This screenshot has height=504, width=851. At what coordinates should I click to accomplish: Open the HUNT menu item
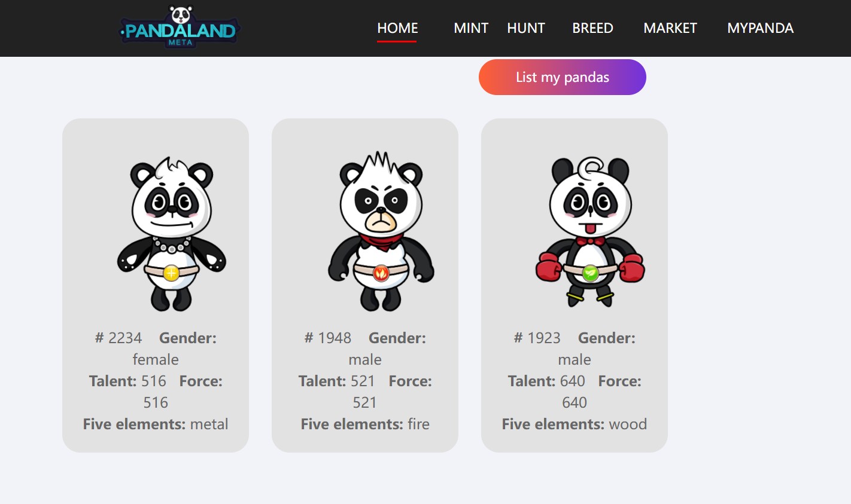(526, 28)
